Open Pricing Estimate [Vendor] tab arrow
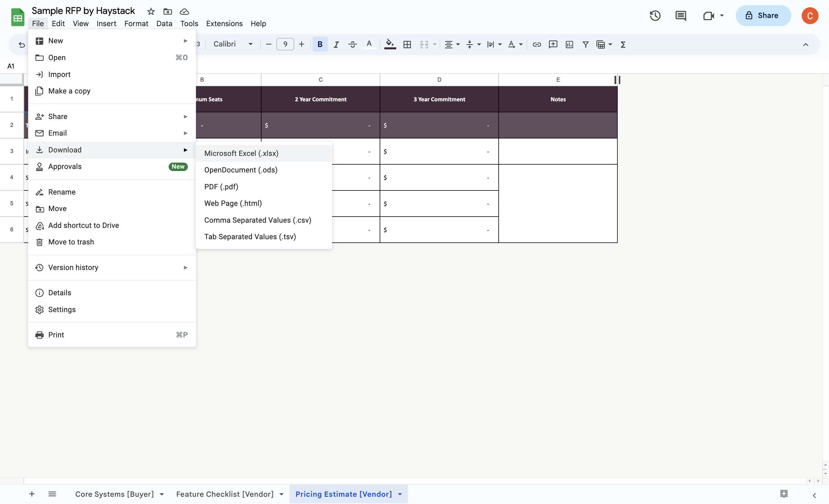The image size is (829, 504). tap(400, 494)
